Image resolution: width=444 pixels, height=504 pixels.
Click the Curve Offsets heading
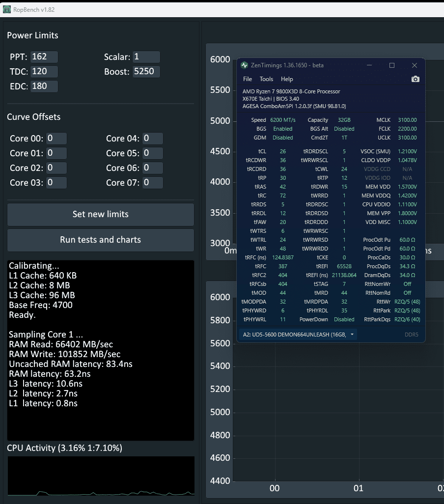[34, 117]
